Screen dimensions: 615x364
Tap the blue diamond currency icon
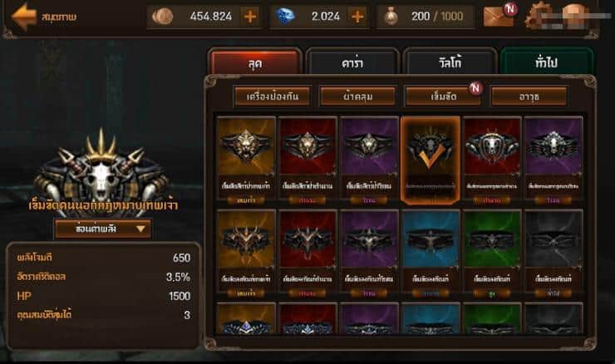(x=285, y=17)
